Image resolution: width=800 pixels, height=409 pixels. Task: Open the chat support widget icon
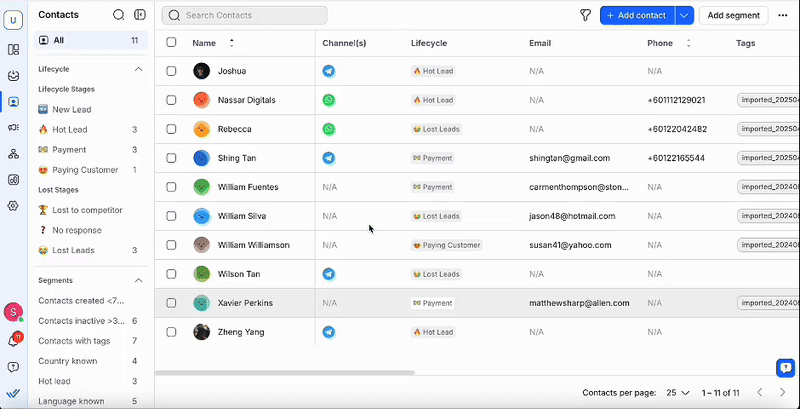tap(785, 367)
